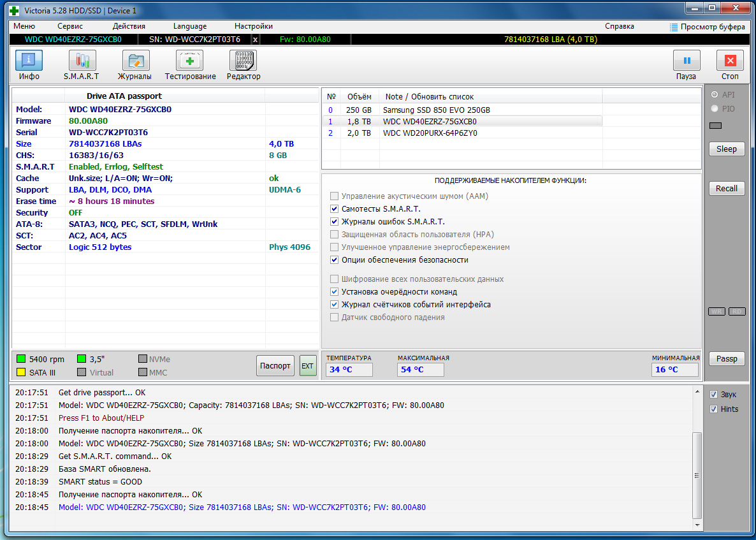The image size is (756, 540).
Task: Click the gray MMC indicator
Action: pyautogui.click(x=142, y=372)
